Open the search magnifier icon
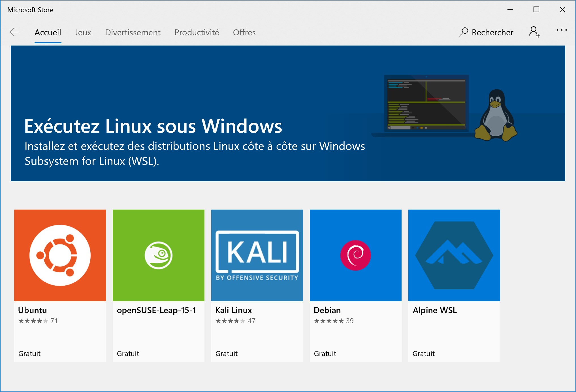 click(463, 32)
